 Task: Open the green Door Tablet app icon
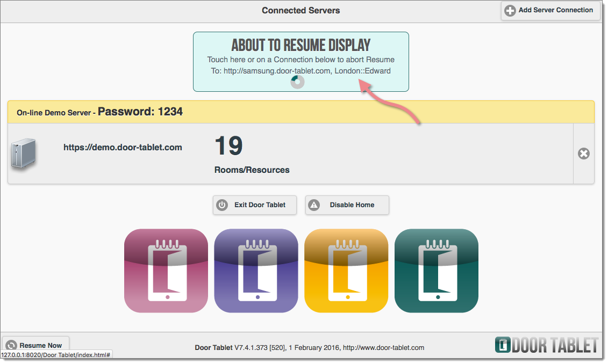tap(436, 271)
